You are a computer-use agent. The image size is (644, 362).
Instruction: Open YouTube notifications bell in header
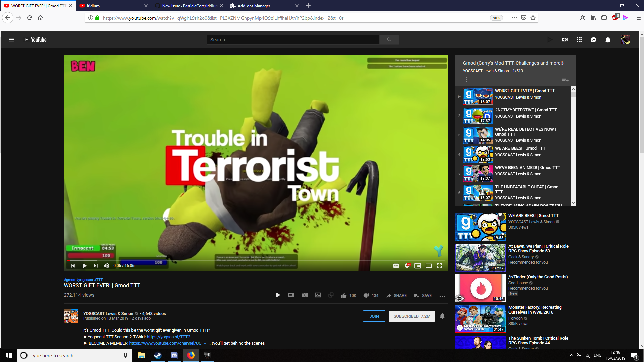point(608,40)
